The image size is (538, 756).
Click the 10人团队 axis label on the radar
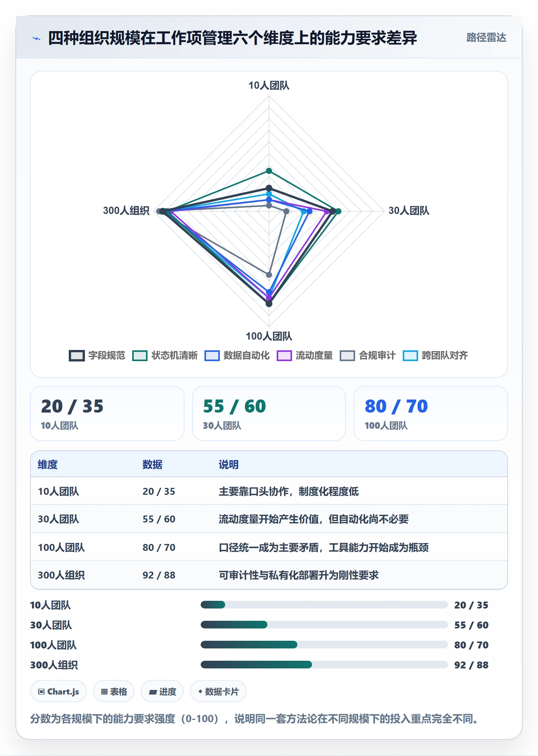click(x=269, y=85)
